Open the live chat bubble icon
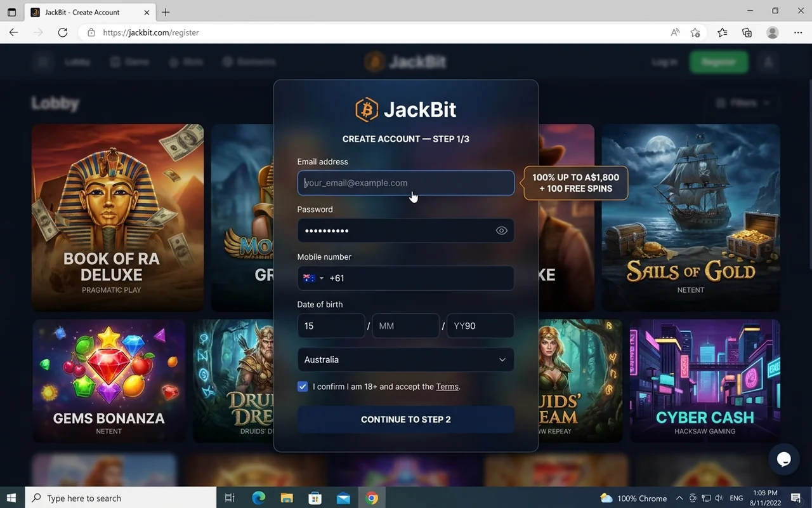 tap(784, 460)
